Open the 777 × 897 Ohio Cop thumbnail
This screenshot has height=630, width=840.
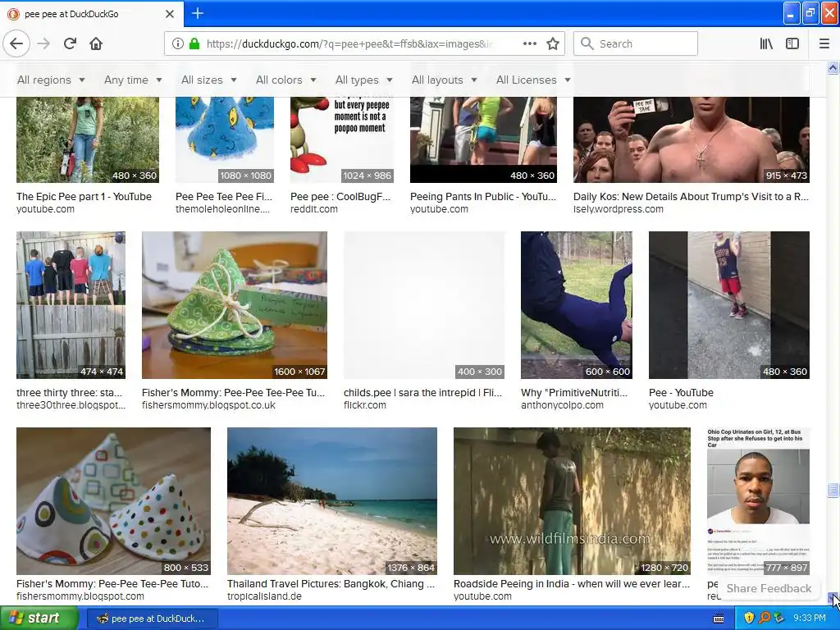758,501
